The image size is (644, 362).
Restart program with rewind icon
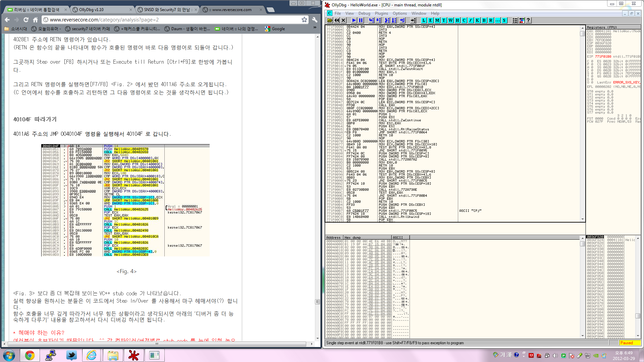pos(336,20)
